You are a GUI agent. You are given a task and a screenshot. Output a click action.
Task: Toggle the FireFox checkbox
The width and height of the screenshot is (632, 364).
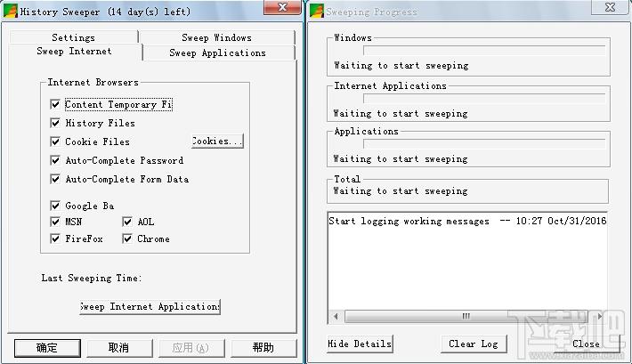point(55,239)
